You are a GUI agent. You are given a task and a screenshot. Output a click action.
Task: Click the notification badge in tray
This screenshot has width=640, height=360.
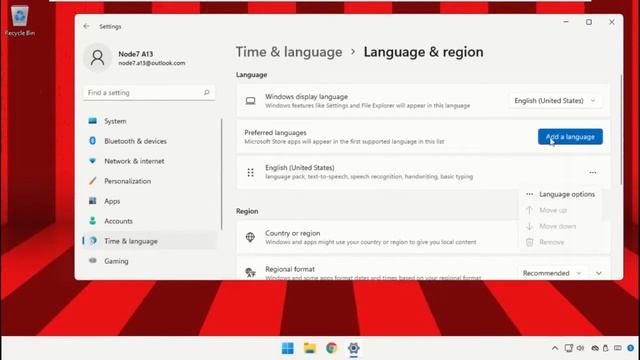[x=631, y=348]
